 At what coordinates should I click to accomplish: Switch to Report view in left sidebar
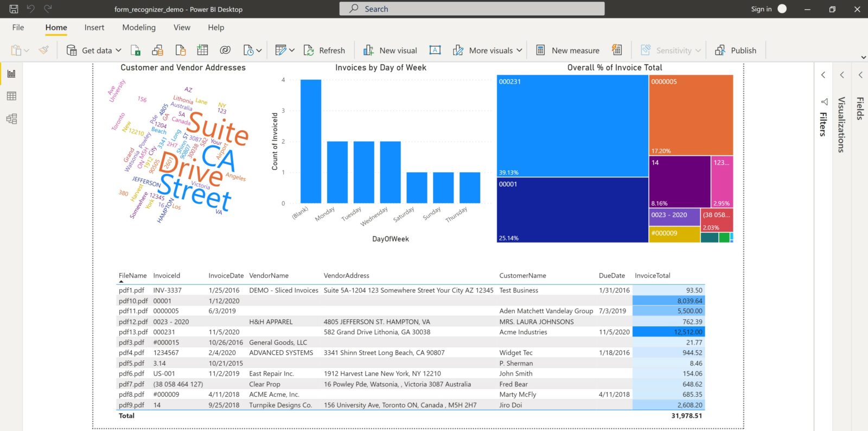click(x=11, y=74)
